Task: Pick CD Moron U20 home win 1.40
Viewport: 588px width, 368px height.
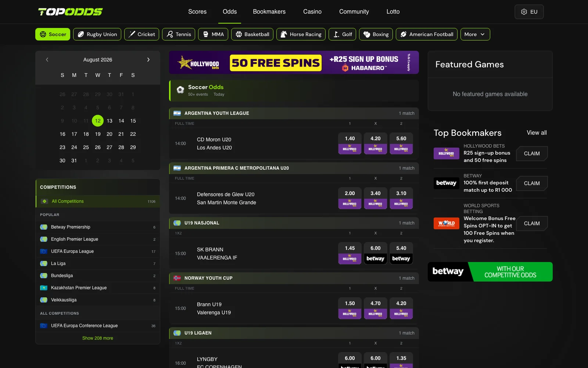Action: click(350, 143)
